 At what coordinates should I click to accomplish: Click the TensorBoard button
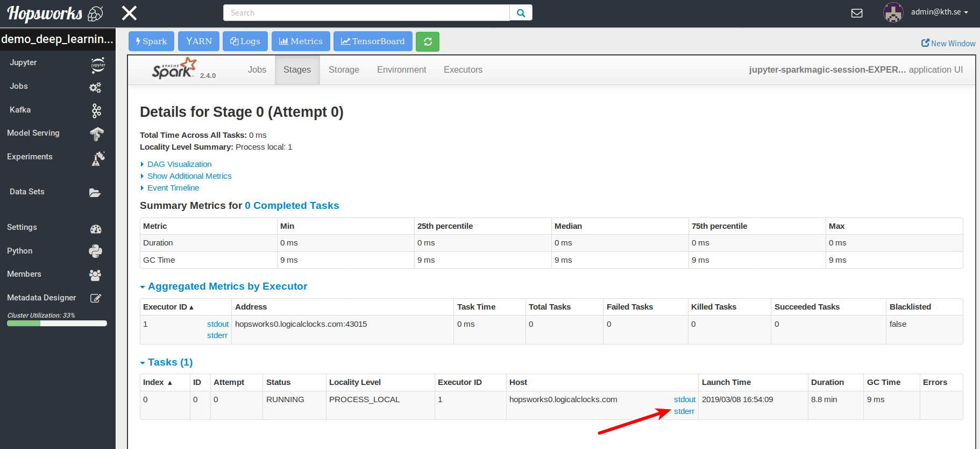pyautogui.click(x=373, y=41)
